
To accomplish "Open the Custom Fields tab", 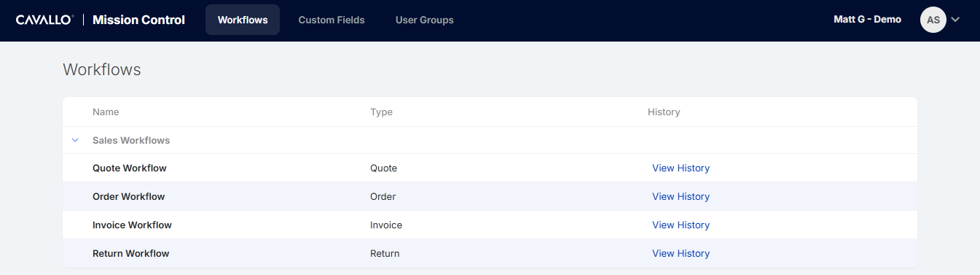I will pyautogui.click(x=332, y=20).
